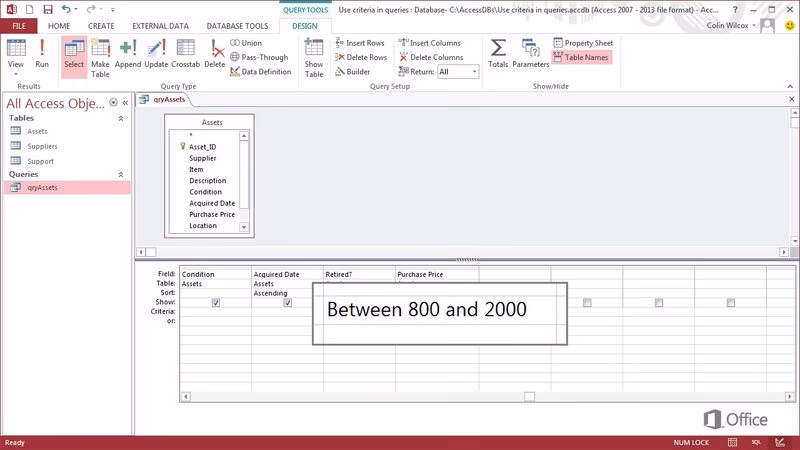
Task: Switch to the External Data tab
Action: [158, 24]
